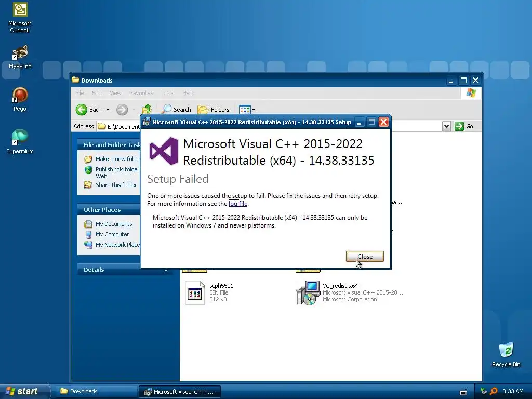Select the VC_redist.x64 file name
532x399 pixels.
pyautogui.click(x=340, y=286)
